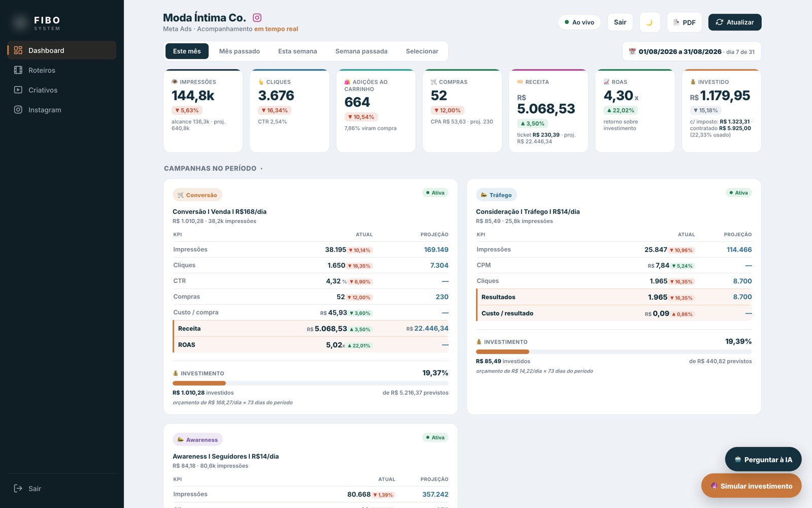812x508 pixels.
Task: Click Receita value 5.068,53 in top card
Action: click(546, 109)
